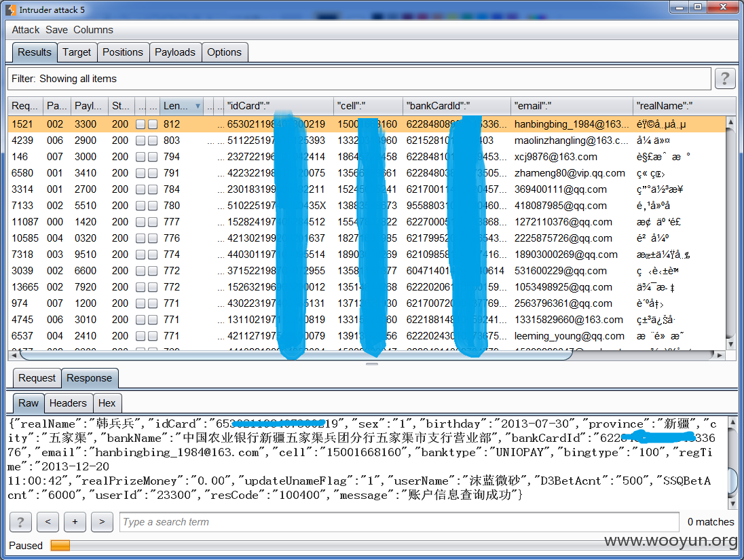
Task: Toggle first checkbox in row 7133
Action: tap(141, 206)
